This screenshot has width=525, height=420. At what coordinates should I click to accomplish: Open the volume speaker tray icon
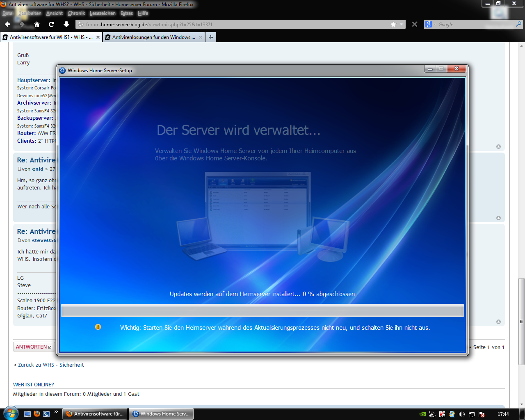point(462,414)
